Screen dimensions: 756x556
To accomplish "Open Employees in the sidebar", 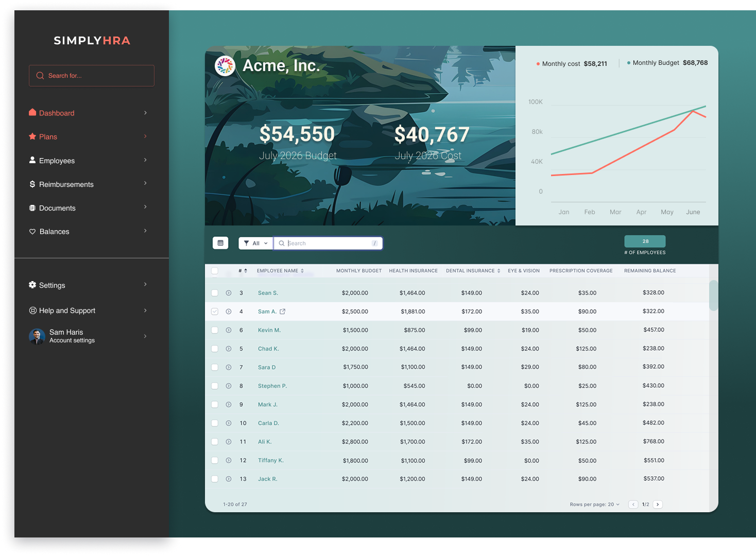I will tap(57, 161).
